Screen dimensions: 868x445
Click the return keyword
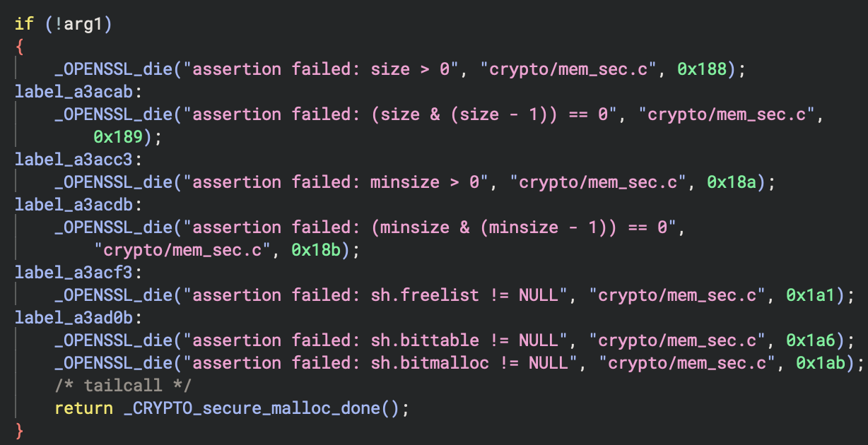coord(83,408)
